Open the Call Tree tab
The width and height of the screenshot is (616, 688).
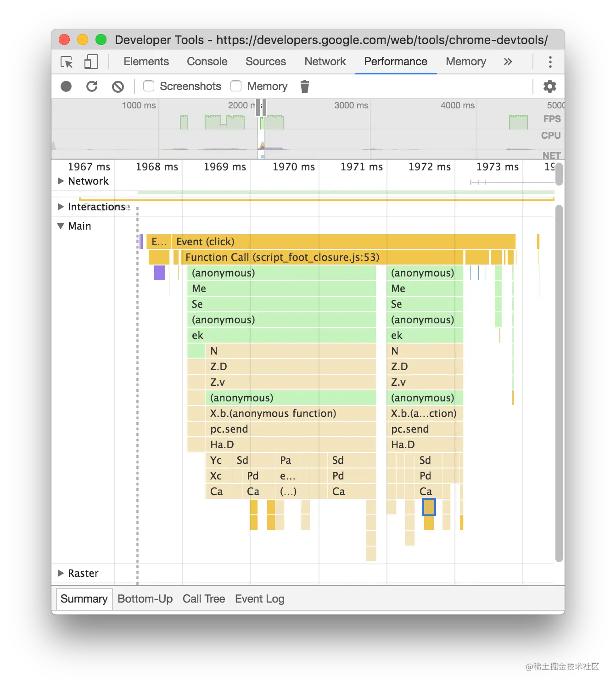coord(204,599)
